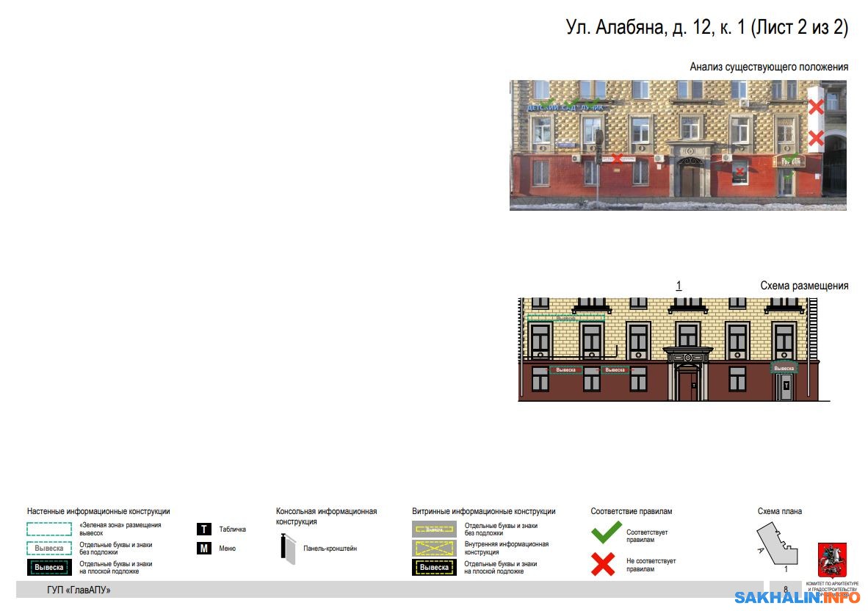The width and height of the screenshot is (868, 611).
Task: Click the façade photo thumbnail
Action: 677,145
